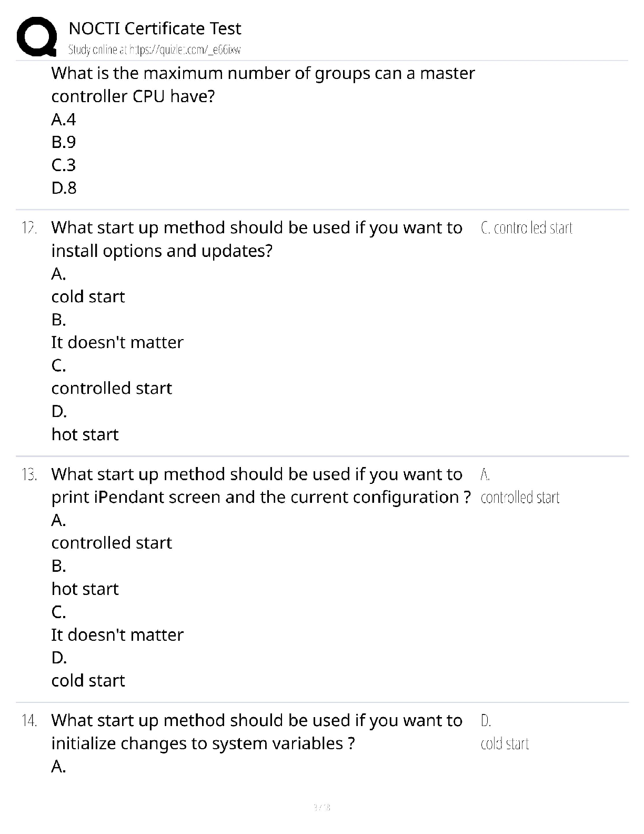Click the 'C. controlled start' answer key
The image size is (644, 834).
[x=526, y=228]
